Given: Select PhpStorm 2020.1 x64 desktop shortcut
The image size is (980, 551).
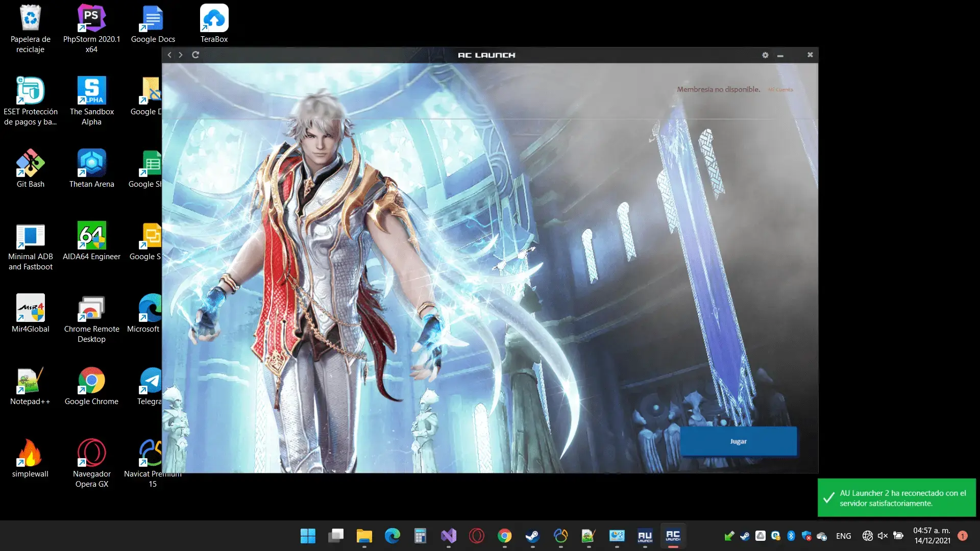Looking at the screenshot, I should [x=92, y=29].
